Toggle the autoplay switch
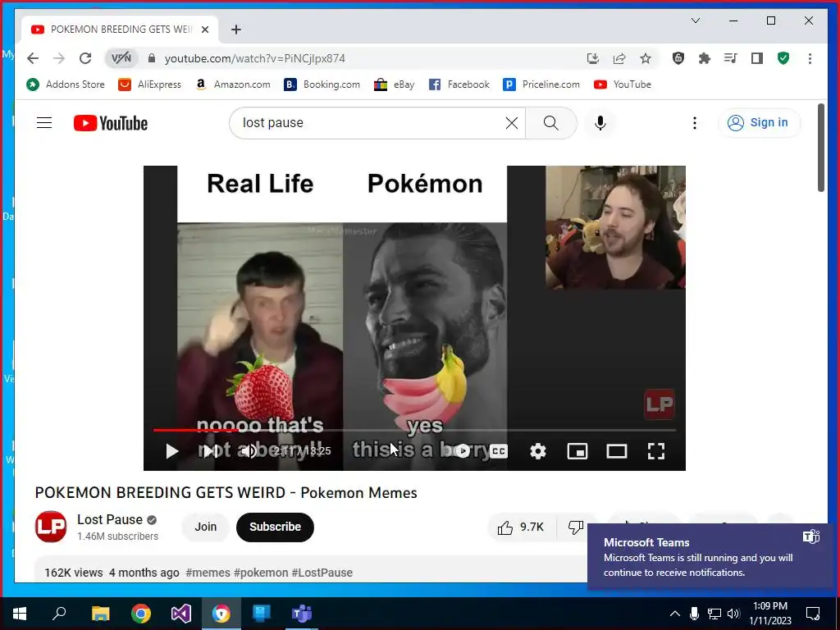840x630 pixels. point(459,451)
